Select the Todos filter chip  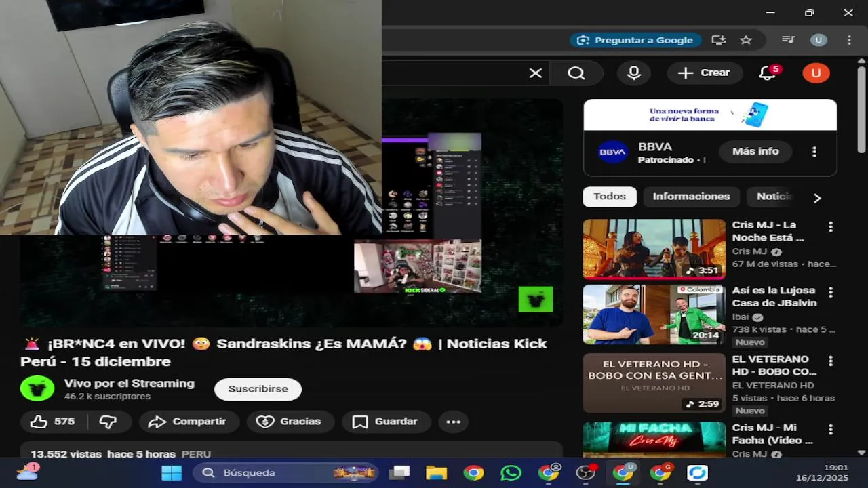click(x=610, y=197)
